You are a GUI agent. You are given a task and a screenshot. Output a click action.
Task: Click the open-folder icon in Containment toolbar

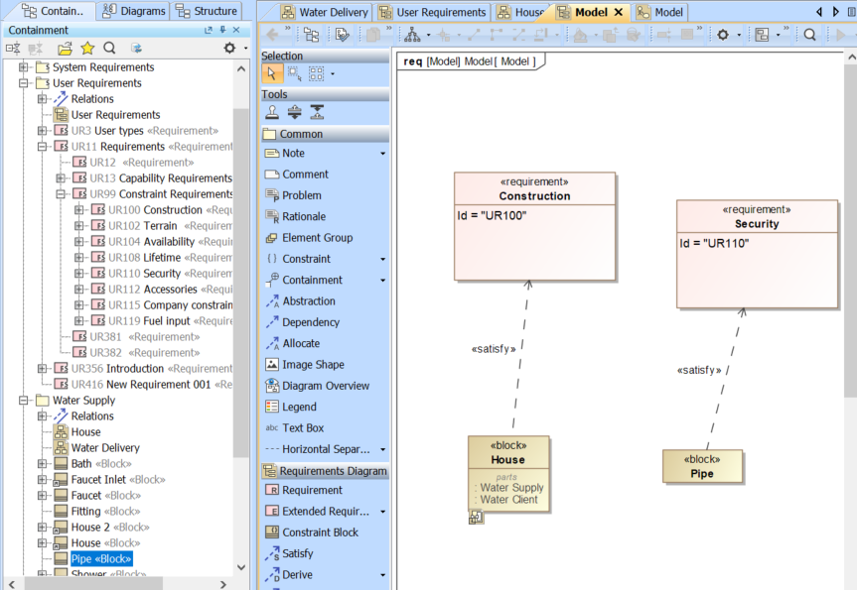pos(65,48)
